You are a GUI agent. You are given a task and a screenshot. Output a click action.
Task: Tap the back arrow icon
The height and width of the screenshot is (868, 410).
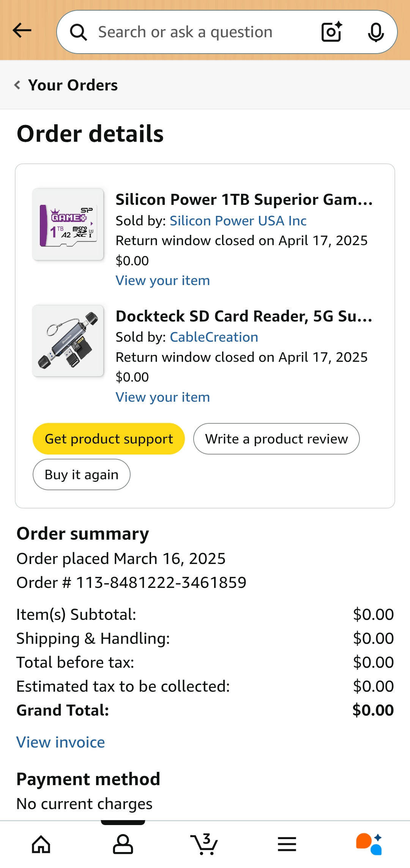22,30
